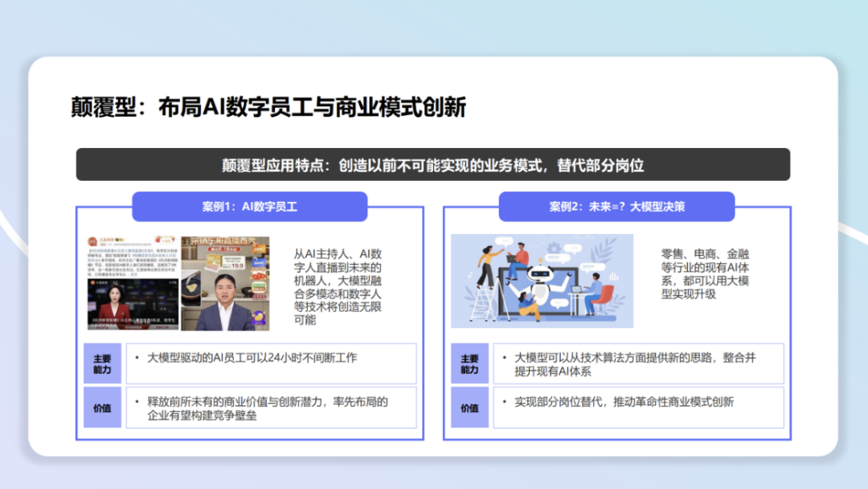Image resolution: width=868 pixels, height=489 pixels.
Task: Select text 大模型可以从技术算法方面提供新的思路
Action: click(x=613, y=358)
